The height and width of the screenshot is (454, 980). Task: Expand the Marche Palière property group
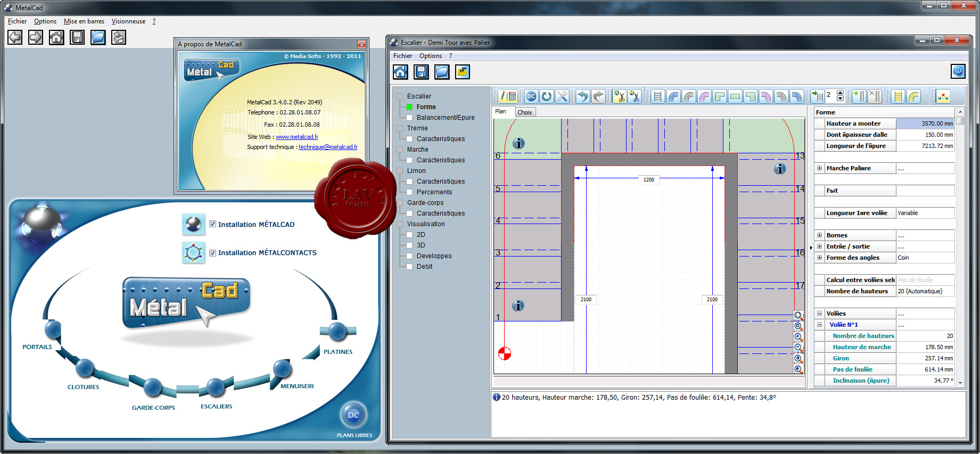pos(820,168)
